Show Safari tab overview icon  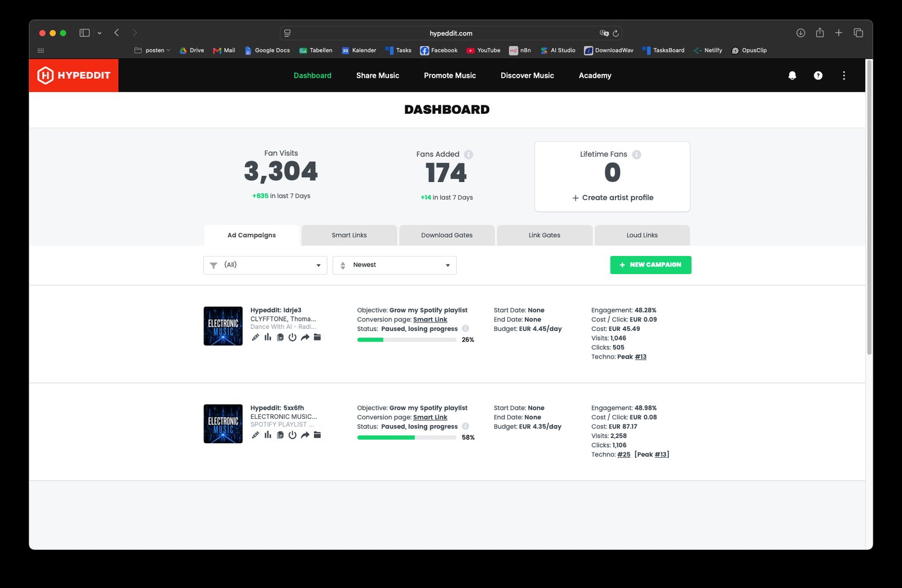click(x=859, y=33)
